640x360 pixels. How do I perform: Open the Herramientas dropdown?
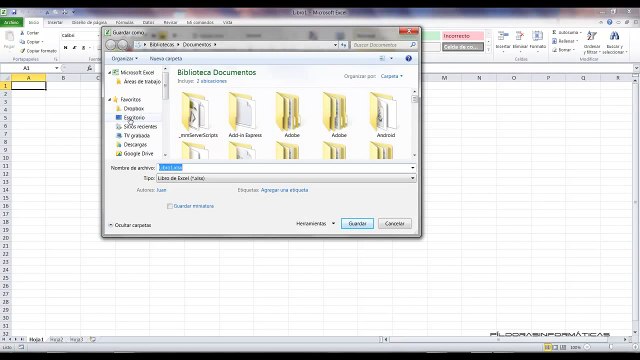click(x=316, y=224)
